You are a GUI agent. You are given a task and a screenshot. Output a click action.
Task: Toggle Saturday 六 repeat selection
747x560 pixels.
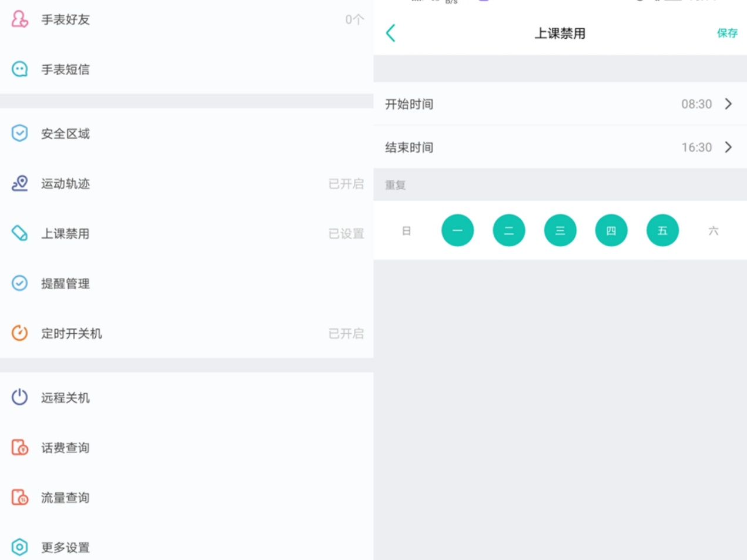[x=713, y=230]
